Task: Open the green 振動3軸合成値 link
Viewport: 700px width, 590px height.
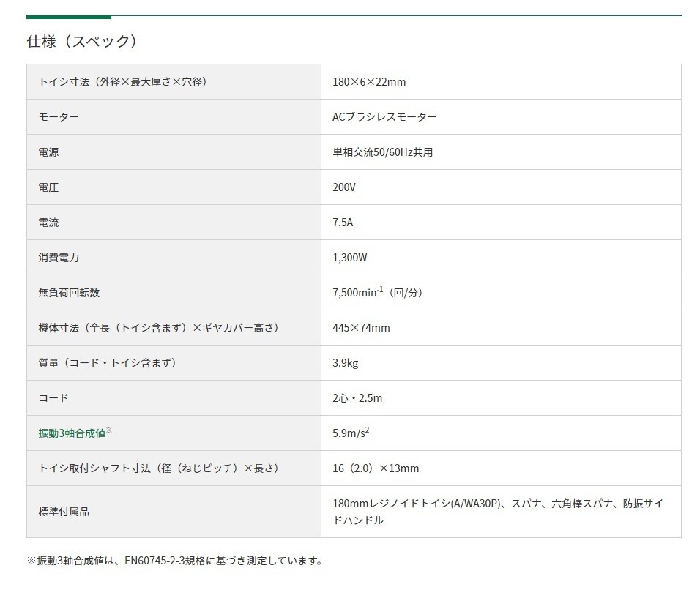Action: 72,433
